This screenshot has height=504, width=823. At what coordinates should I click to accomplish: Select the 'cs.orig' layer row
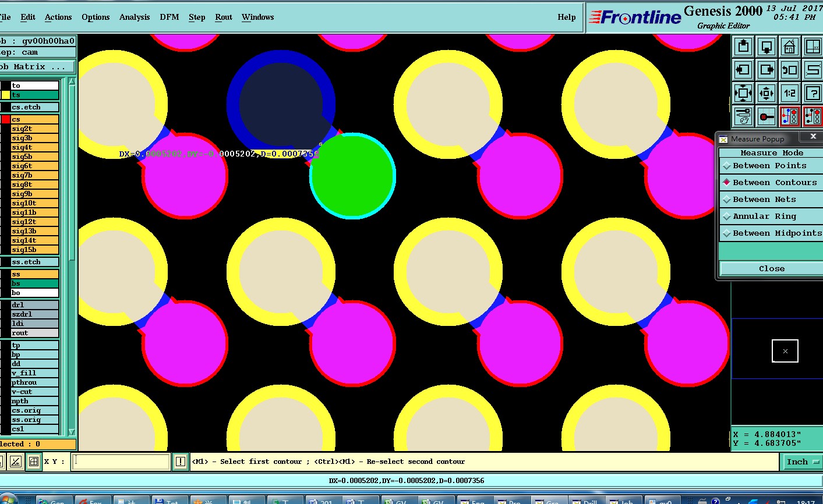35,410
